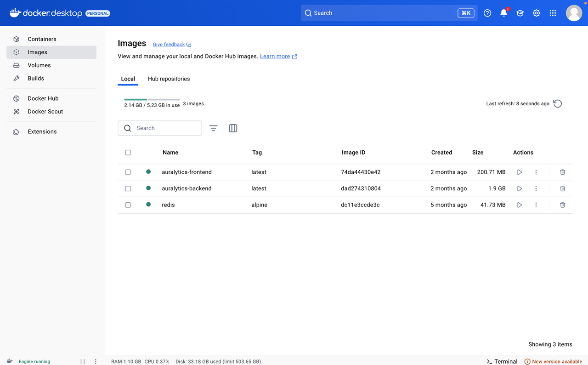The image size is (588, 365).
Task: Open Builds in the sidebar
Action: click(x=51, y=79)
